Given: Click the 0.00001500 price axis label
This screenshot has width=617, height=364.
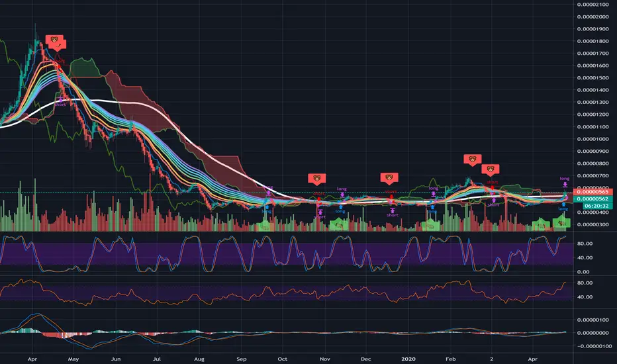Looking at the screenshot, I should pyautogui.click(x=593, y=78).
